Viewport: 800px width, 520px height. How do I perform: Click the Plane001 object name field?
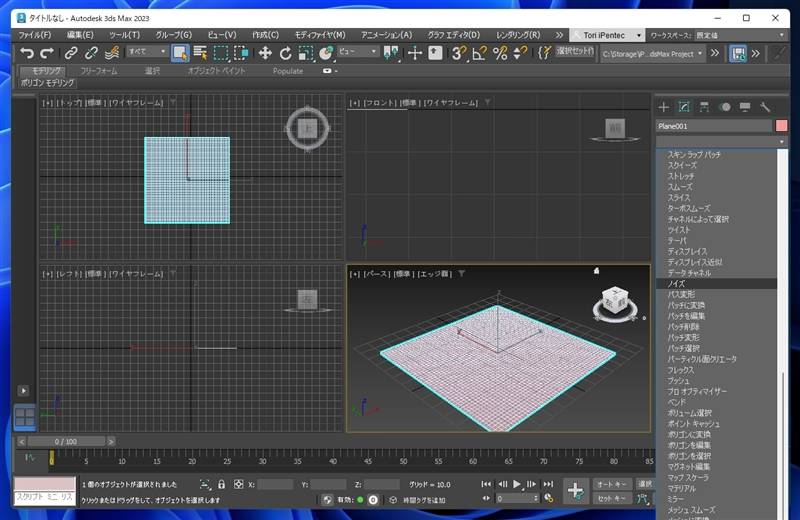[x=714, y=126]
